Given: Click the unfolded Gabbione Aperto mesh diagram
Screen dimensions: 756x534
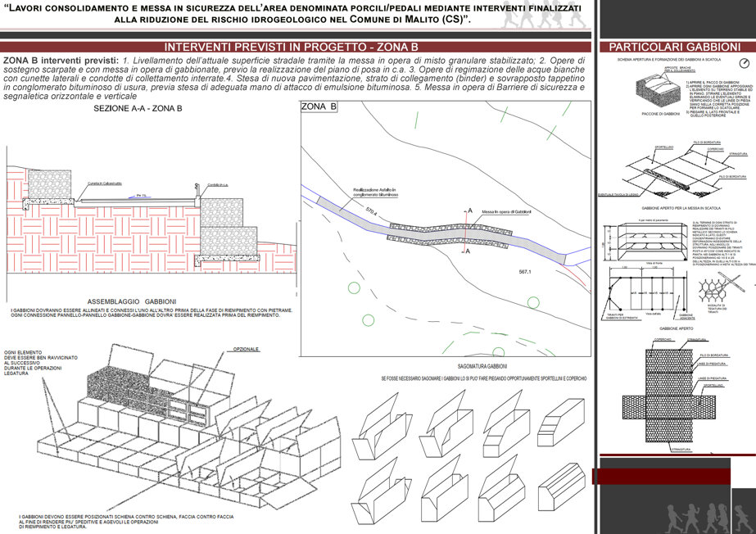Looking at the screenshot, I should tap(669, 396).
